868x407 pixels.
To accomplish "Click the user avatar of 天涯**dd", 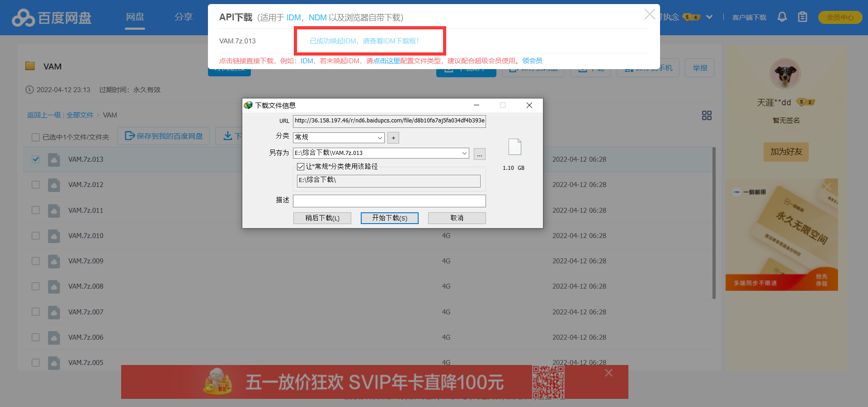I will pyautogui.click(x=785, y=74).
